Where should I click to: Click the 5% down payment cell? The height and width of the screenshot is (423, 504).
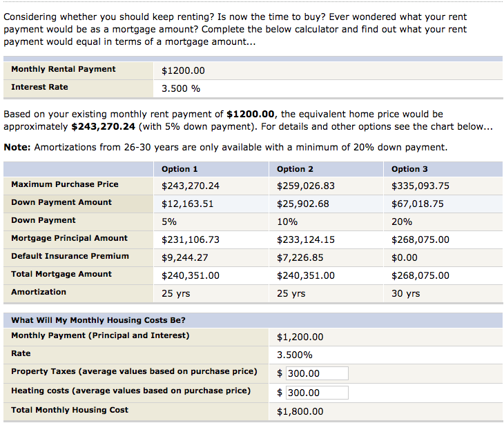tap(168, 222)
